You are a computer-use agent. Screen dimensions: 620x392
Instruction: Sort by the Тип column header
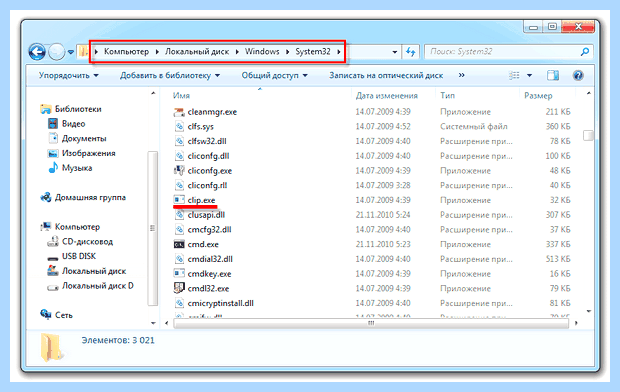448,95
